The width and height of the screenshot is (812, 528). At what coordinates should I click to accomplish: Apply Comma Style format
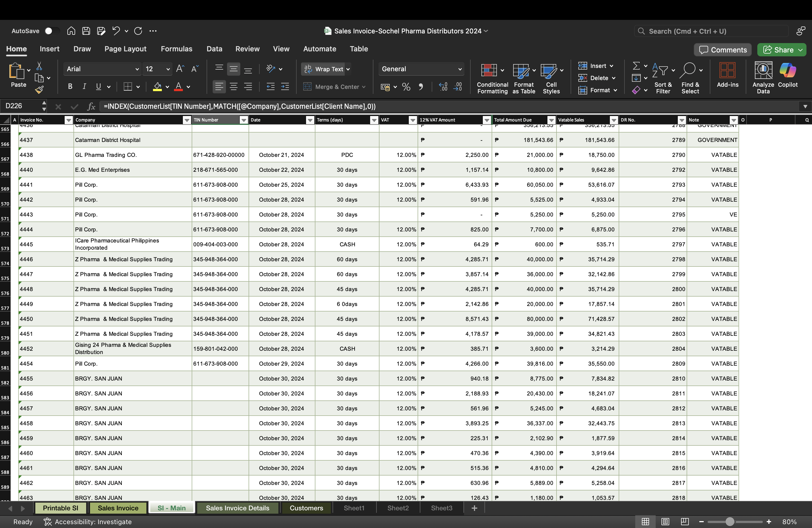(421, 87)
